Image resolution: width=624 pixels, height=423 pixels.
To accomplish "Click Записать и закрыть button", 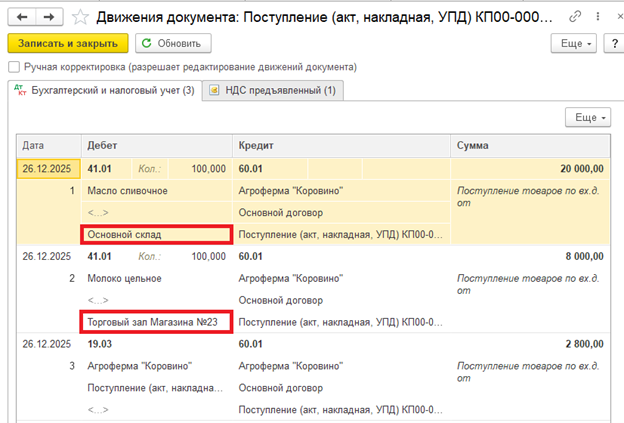I will click(x=68, y=43).
